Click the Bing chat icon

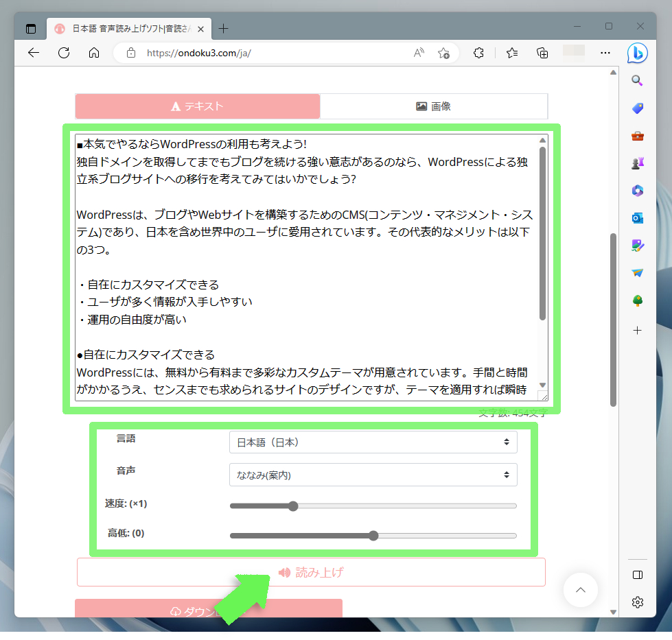coord(637,53)
